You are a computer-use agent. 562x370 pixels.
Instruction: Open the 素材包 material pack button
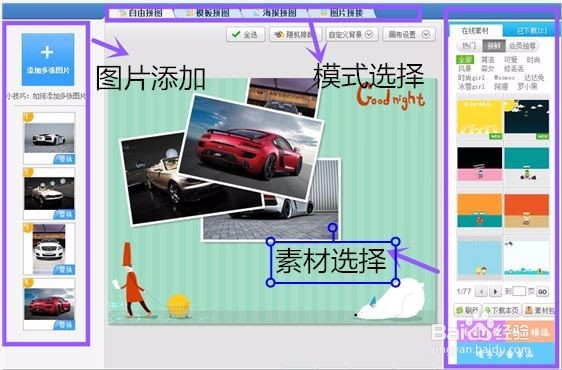point(539,310)
